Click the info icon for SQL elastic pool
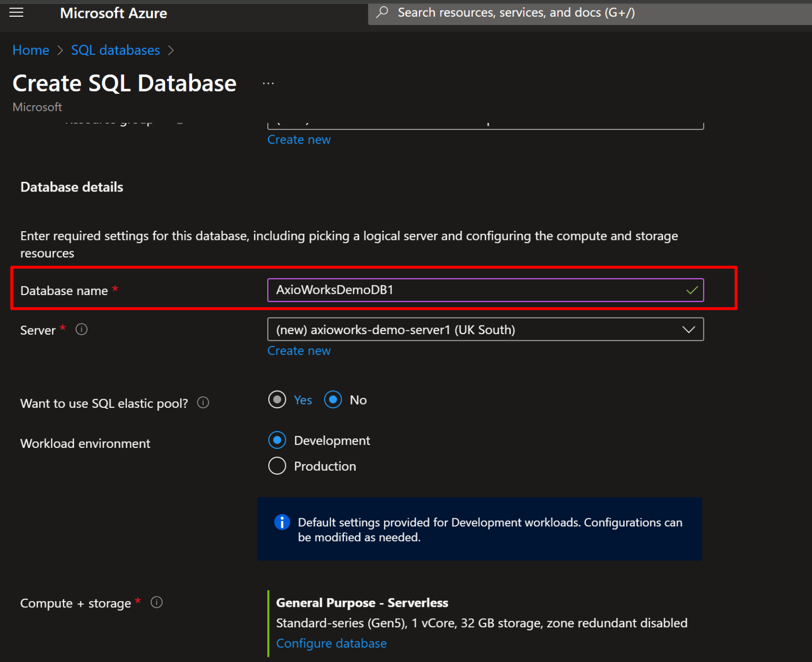This screenshot has width=812, height=662. (203, 403)
